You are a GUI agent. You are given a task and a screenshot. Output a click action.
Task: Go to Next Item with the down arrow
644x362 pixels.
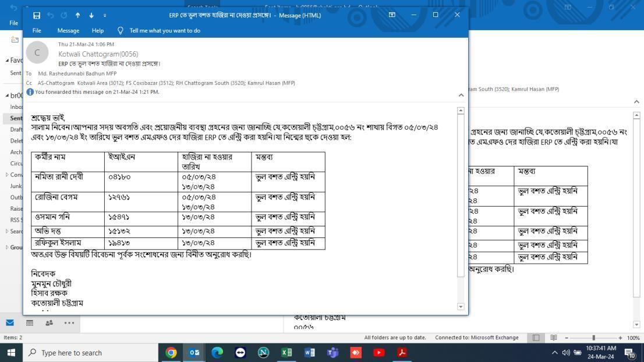click(91, 16)
